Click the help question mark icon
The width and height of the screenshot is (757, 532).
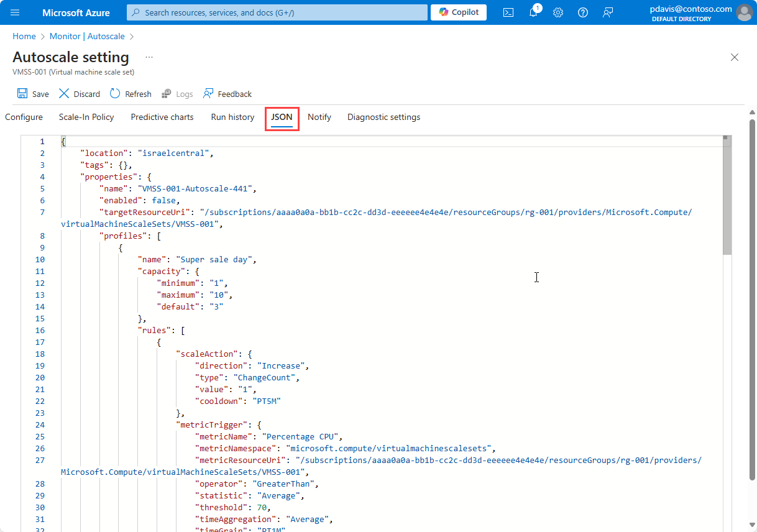583,12
